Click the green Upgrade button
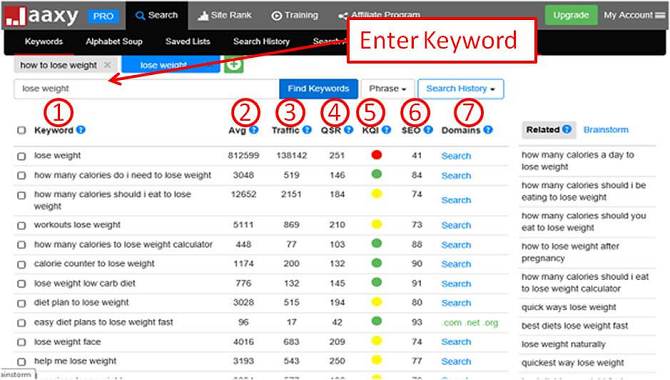Image resolution: width=670 pixels, height=380 pixels. pos(571,15)
